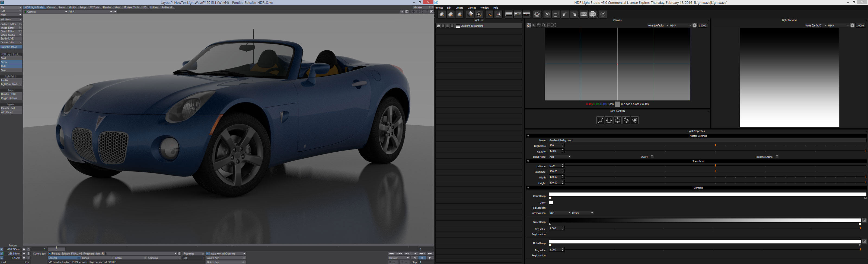Click the brightness sun light control icon
This screenshot has width=868, height=264.
[x=635, y=120]
